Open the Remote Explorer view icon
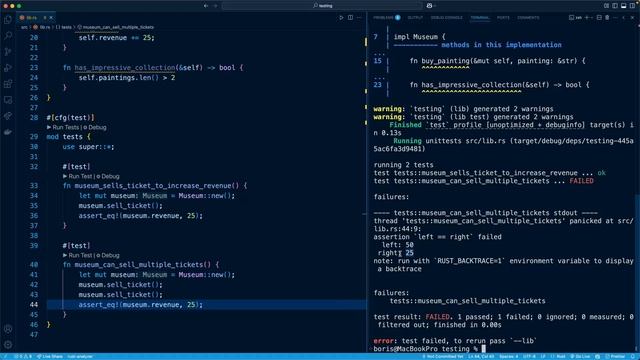Viewport: 640px width, 360px height. point(8,100)
